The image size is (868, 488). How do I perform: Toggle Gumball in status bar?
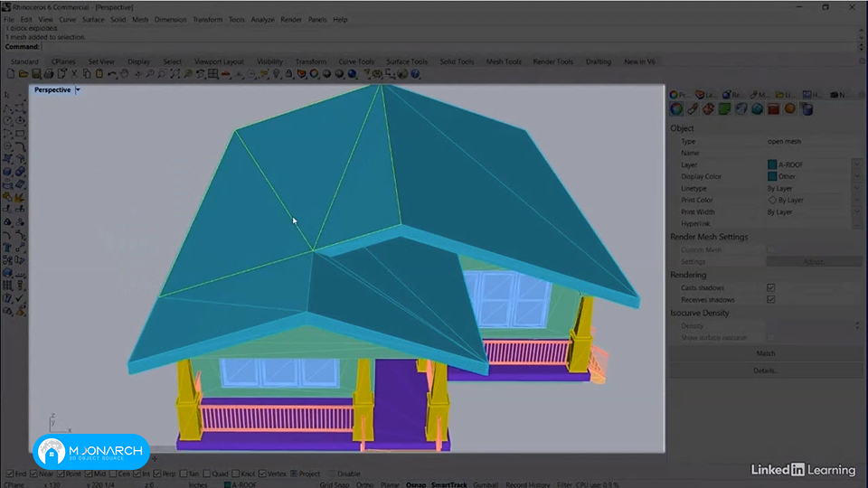coord(486,484)
